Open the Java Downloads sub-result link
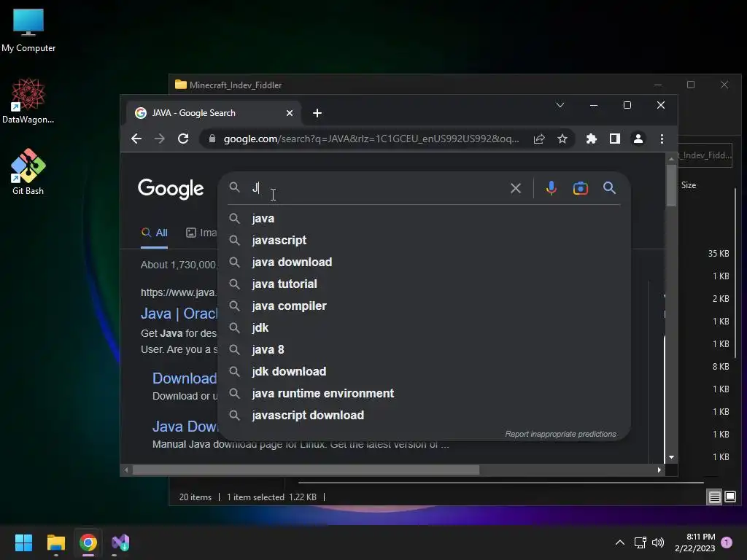Screen dimensions: 747x560 point(185,427)
